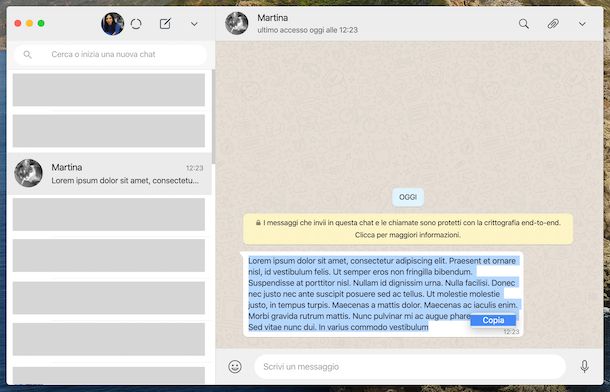Open Martina's avatar in chat header
Viewport: 610px width, 392px height.
pyautogui.click(x=237, y=23)
